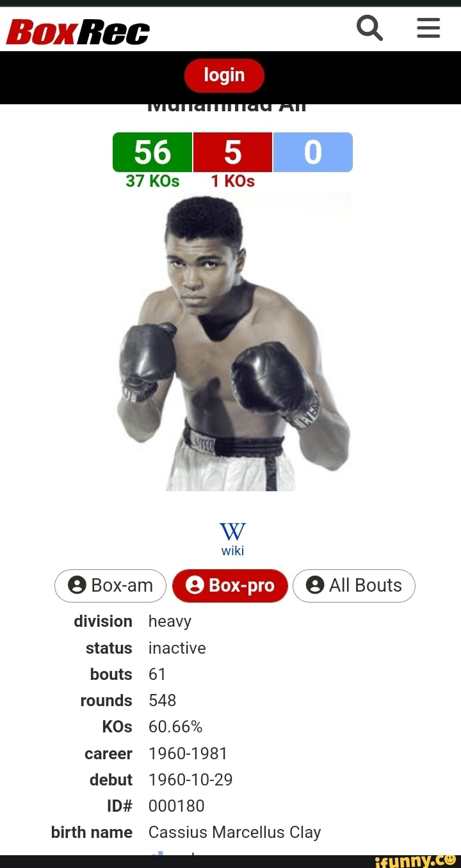Click the iFunny watermark logo
Viewport: 461px width, 868px height.
tap(414, 861)
